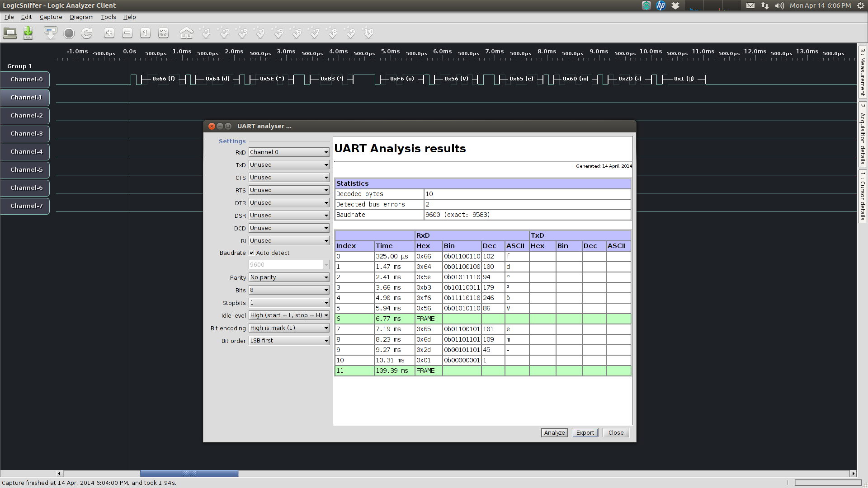This screenshot has width=868, height=488.
Task: Click the go to trigger home icon
Action: tap(186, 33)
